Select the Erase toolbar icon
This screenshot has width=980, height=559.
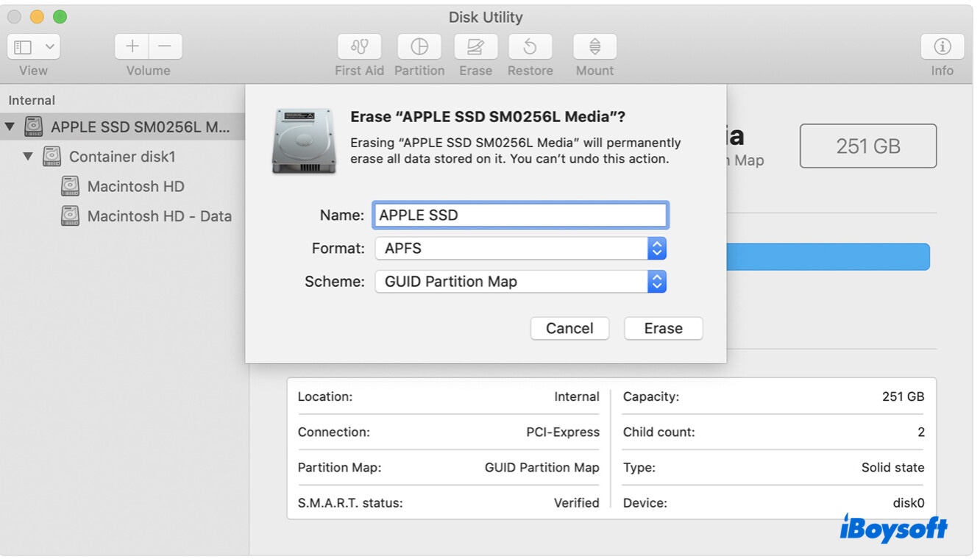476,46
